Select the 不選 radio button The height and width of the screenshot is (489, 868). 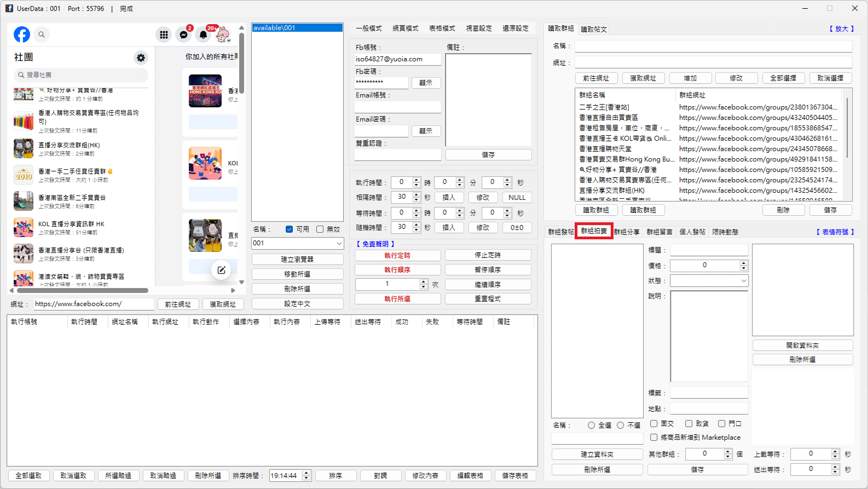620,425
